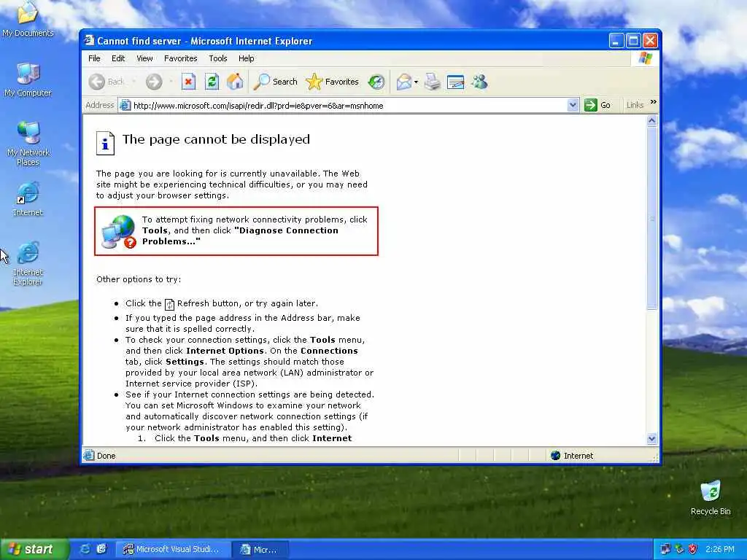Open the Back button history dropdown
The height and width of the screenshot is (560, 747).
pyautogui.click(x=133, y=82)
